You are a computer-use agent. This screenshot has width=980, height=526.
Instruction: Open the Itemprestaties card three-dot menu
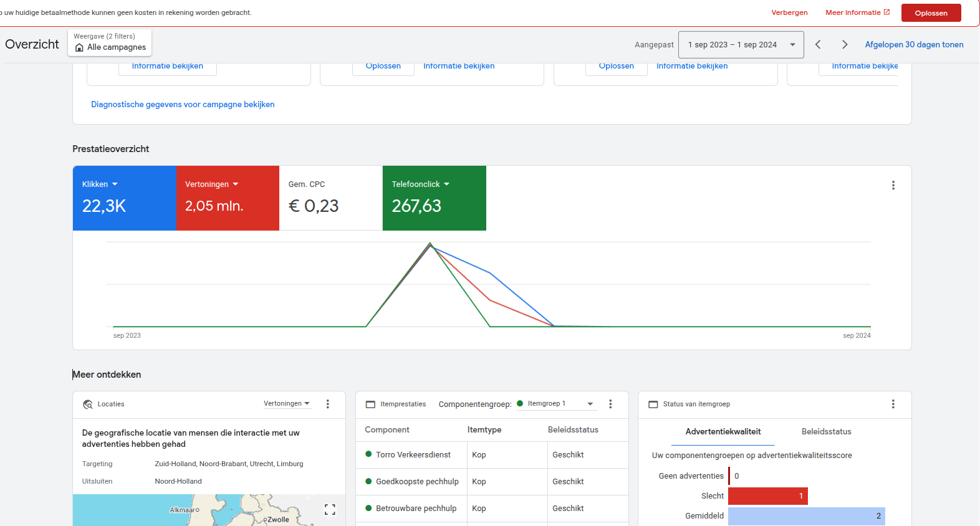610,404
